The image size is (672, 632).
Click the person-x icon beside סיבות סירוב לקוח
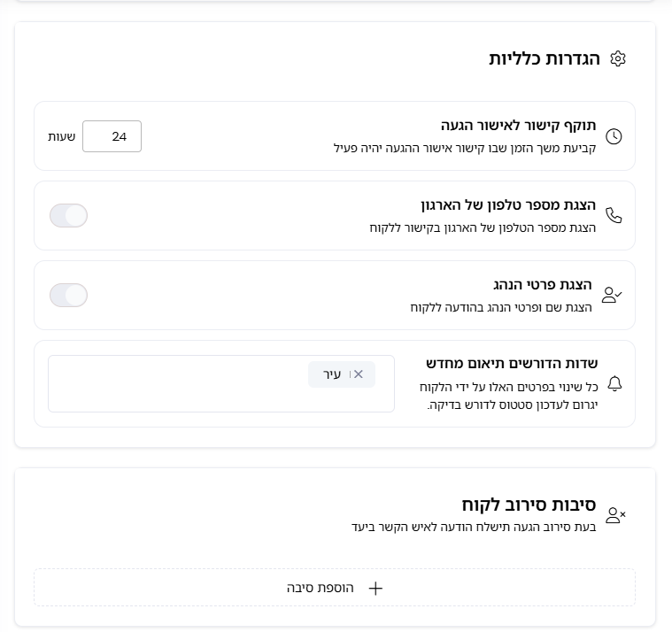(x=614, y=515)
